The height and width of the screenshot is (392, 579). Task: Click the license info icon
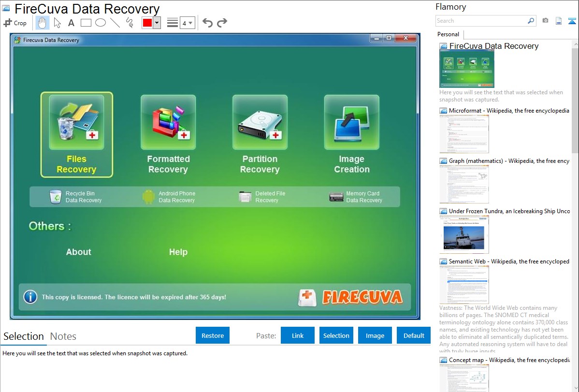pyautogui.click(x=30, y=297)
